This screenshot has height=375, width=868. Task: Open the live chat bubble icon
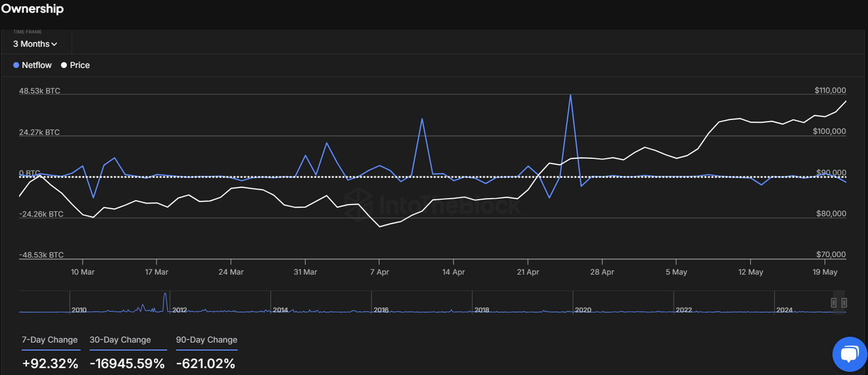tap(849, 354)
